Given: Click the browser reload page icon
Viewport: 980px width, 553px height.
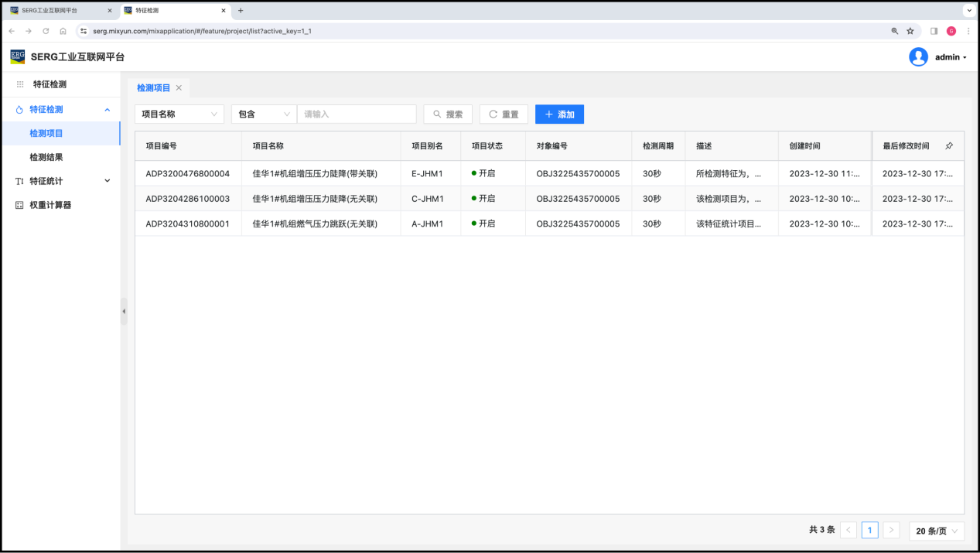Looking at the screenshot, I should pos(46,31).
